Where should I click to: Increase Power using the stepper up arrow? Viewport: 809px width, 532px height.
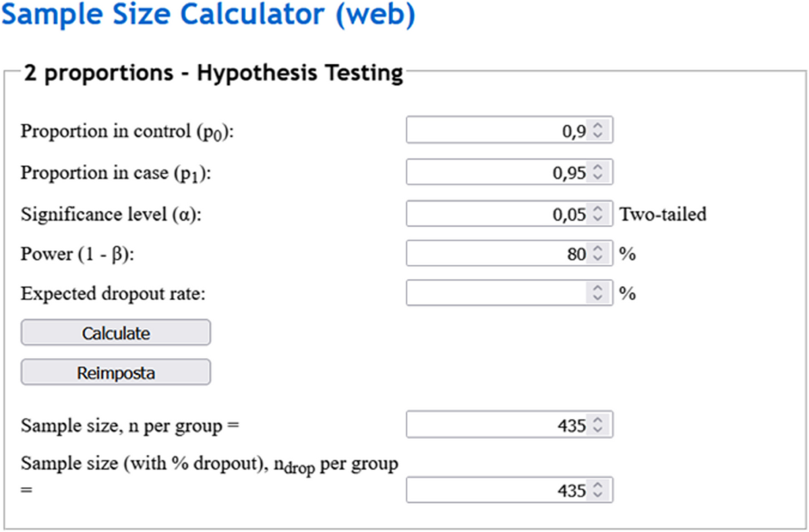pos(597,250)
